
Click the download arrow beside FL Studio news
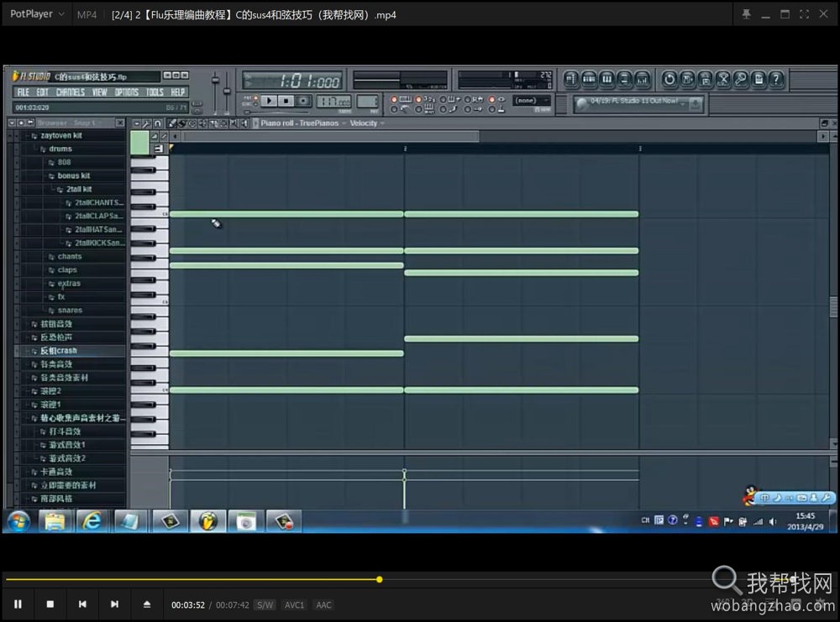(x=695, y=104)
